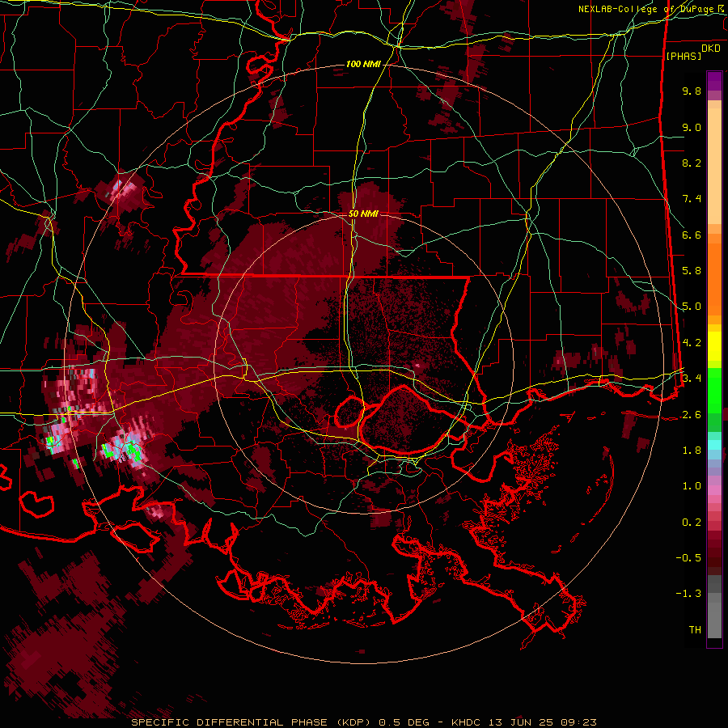Click the yellow segment of the color bar
Image resolution: width=728 pixels, height=728 pixels.
click(714, 346)
